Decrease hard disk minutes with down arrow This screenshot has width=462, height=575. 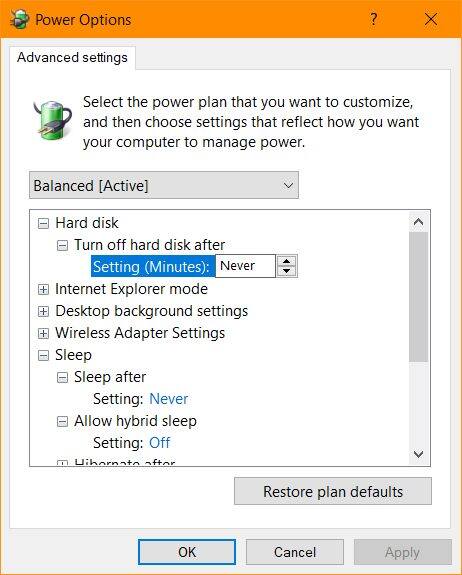(x=286, y=271)
